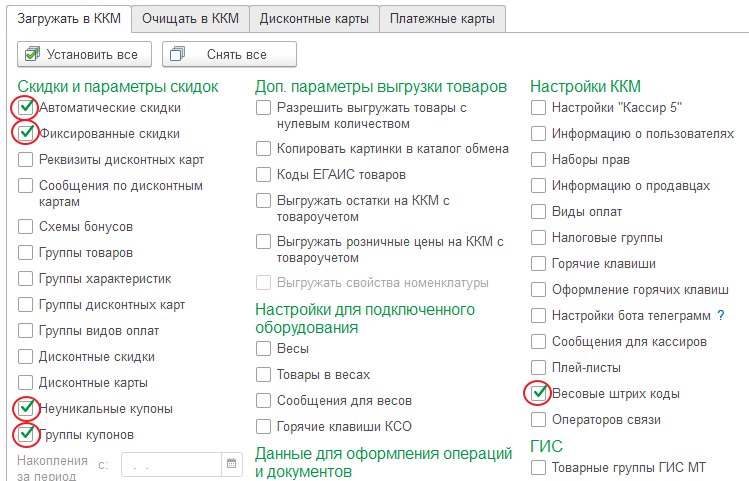Toggle Группы характеристик checkbox

[x=25, y=278]
